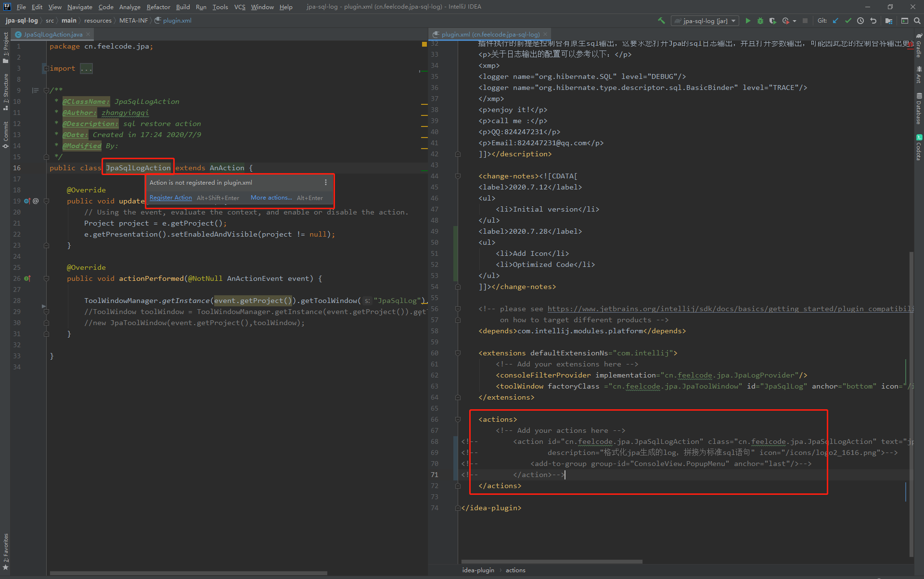Collapse the actions tag fold marker
This screenshot has width=924, height=579.
coord(458,419)
